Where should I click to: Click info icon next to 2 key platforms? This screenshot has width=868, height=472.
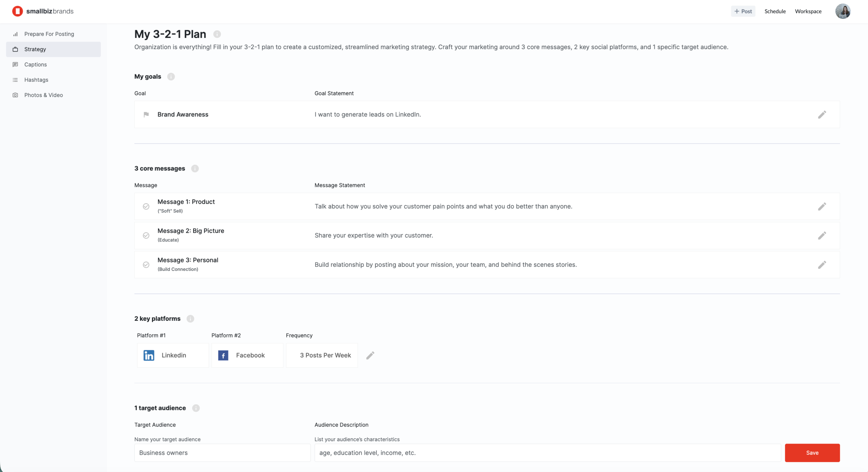[x=190, y=319]
